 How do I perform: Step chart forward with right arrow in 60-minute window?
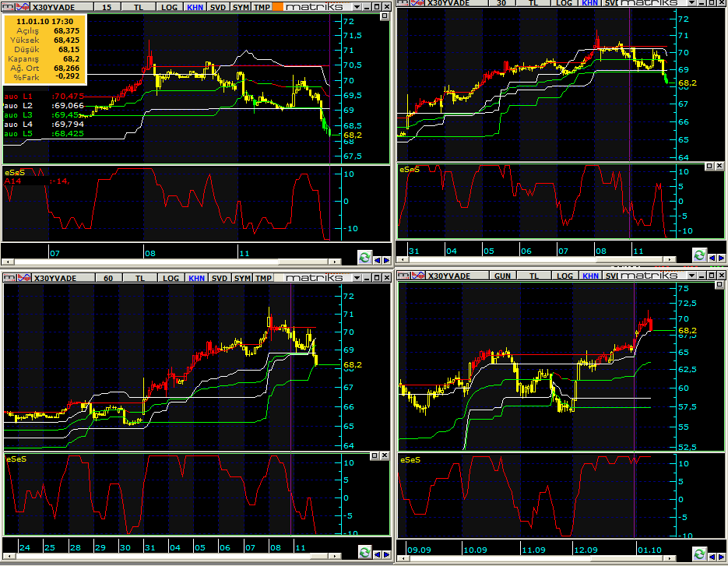386,554
